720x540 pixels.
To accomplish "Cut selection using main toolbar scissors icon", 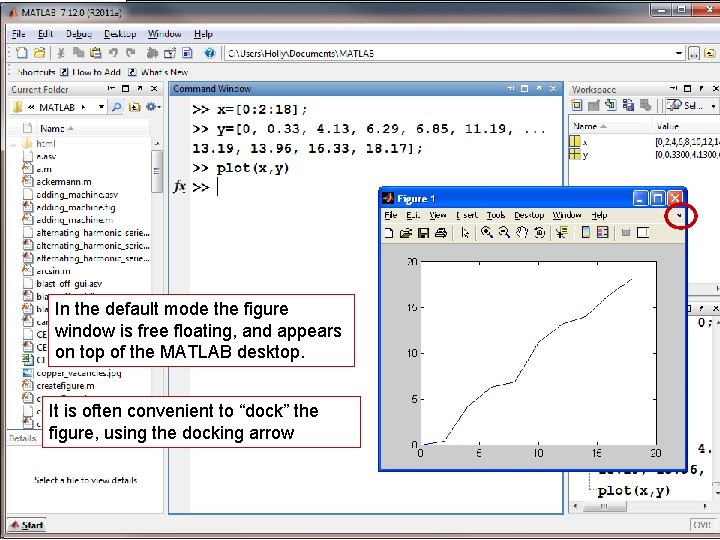I will 61,53.
